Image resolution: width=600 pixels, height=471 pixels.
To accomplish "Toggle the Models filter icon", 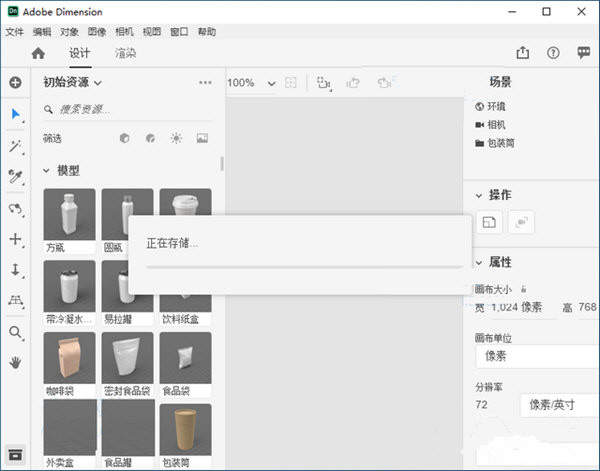I will tap(125, 138).
